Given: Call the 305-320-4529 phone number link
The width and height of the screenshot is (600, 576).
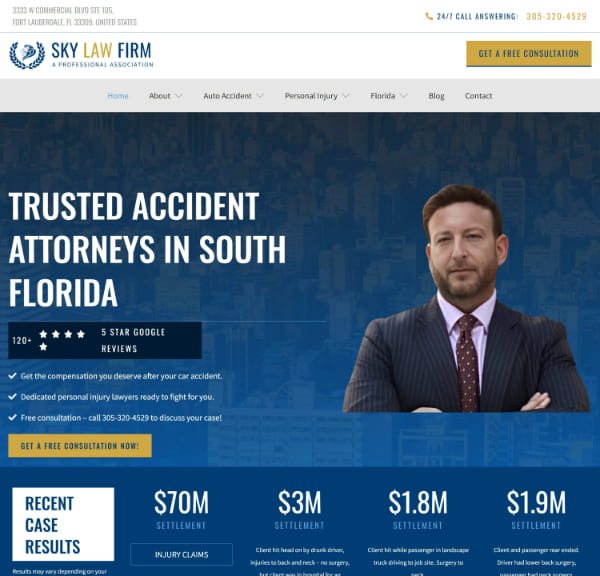Looking at the screenshot, I should (x=556, y=16).
